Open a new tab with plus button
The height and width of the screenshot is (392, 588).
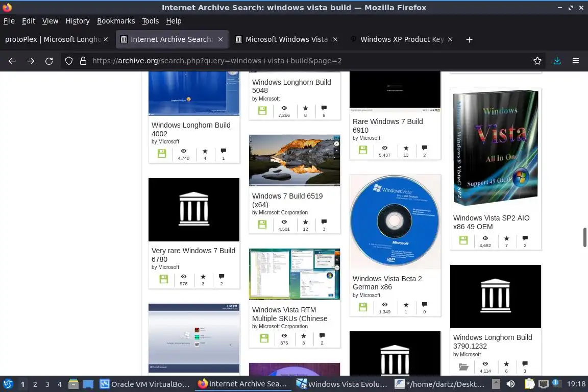[x=469, y=39]
